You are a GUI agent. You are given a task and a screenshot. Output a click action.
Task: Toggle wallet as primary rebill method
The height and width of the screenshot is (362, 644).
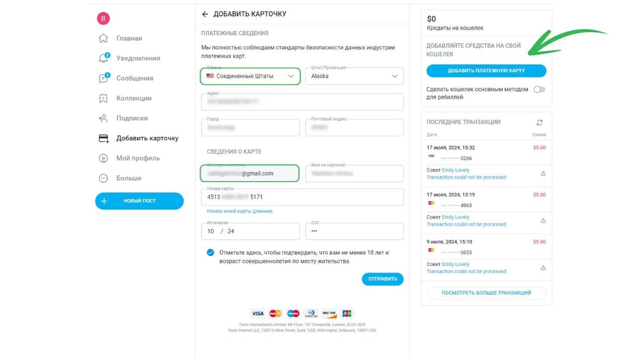(539, 89)
